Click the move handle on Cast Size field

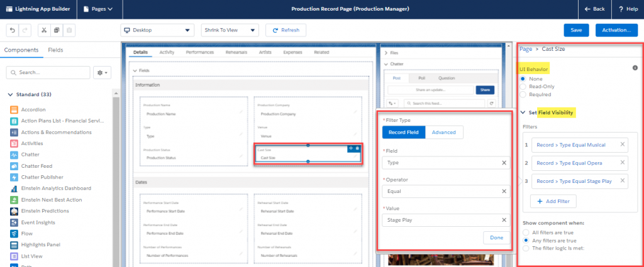(x=351, y=148)
